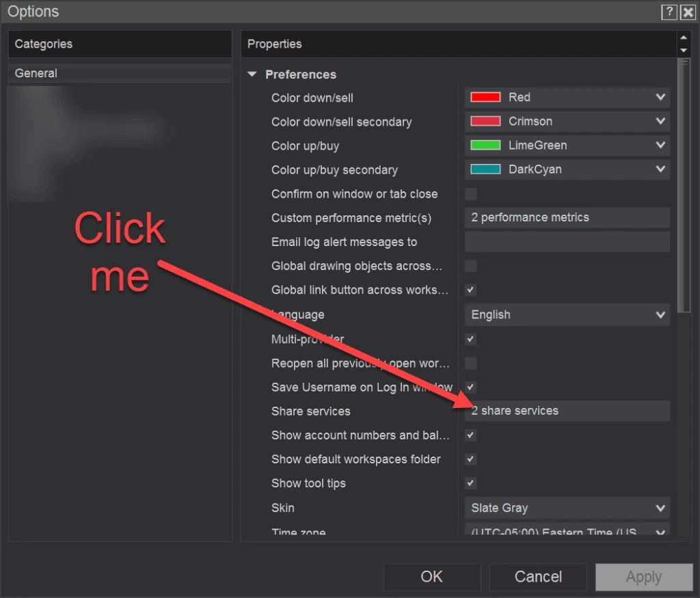This screenshot has width=700, height=598.
Task: Open the 2 share services field
Action: [x=567, y=411]
